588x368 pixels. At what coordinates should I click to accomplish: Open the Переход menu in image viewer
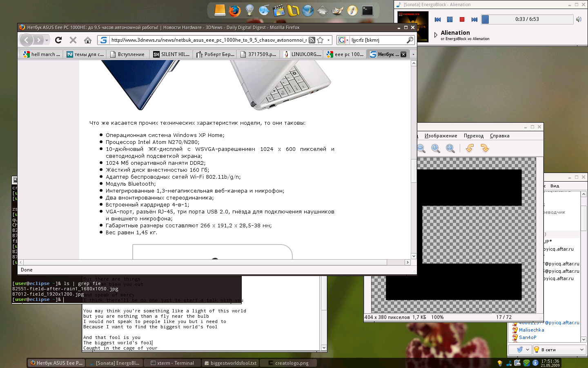(x=474, y=136)
